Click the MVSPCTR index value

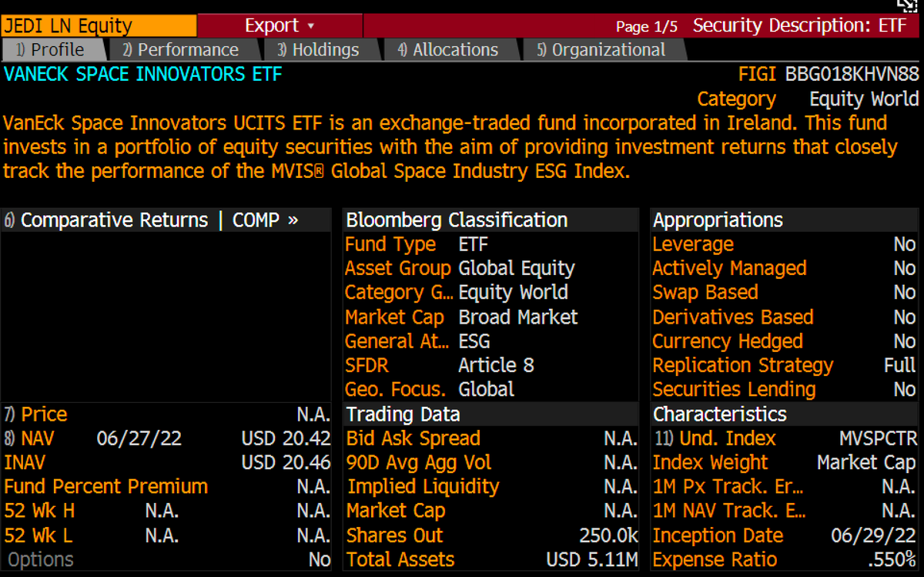(877, 439)
